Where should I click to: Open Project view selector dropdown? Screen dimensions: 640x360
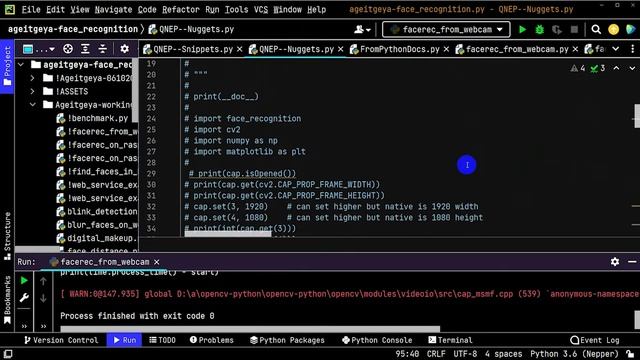pyautogui.click(x=39, y=49)
